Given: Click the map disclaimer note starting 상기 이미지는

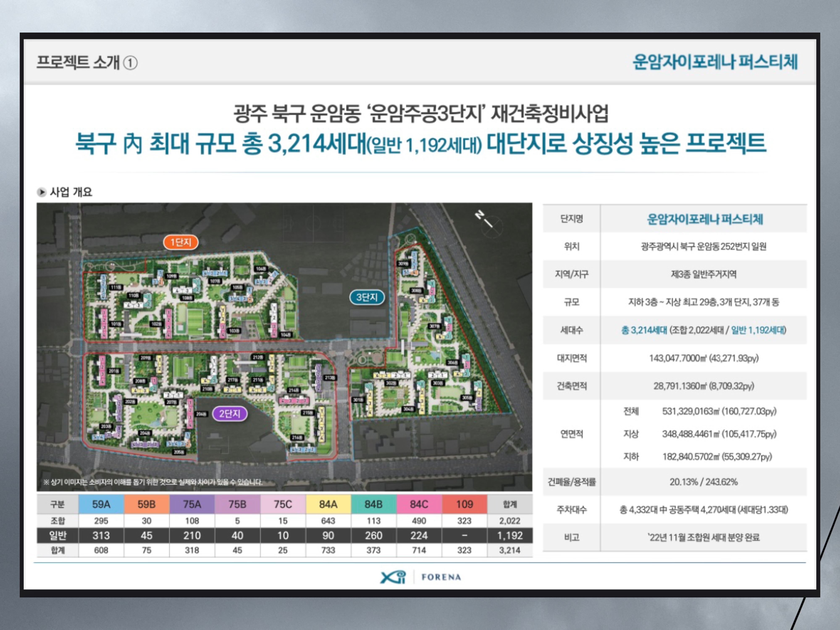Looking at the screenshot, I should [153, 482].
